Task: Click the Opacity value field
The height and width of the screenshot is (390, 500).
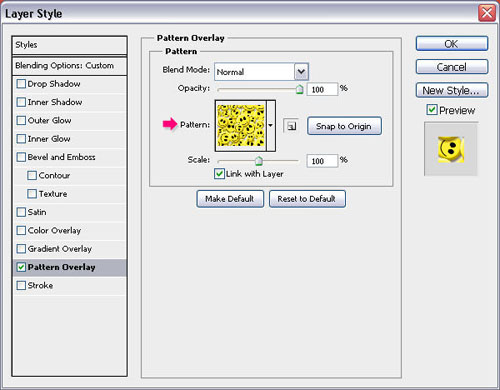Action: click(322, 89)
